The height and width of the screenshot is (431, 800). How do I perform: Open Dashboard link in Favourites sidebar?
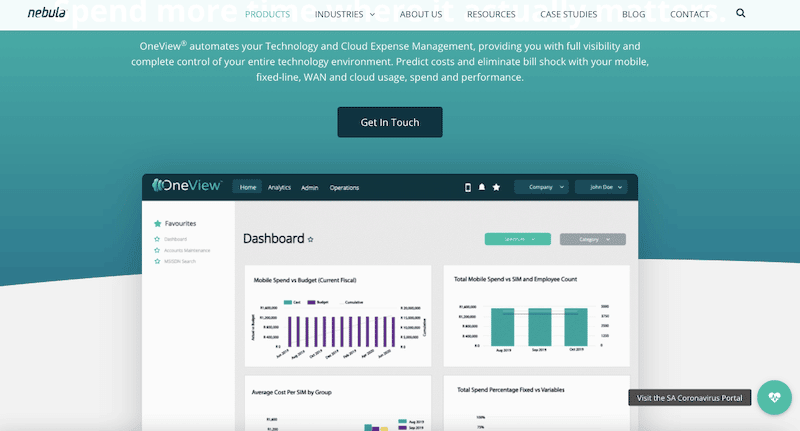pyautogui.click(x=176, y=239)
